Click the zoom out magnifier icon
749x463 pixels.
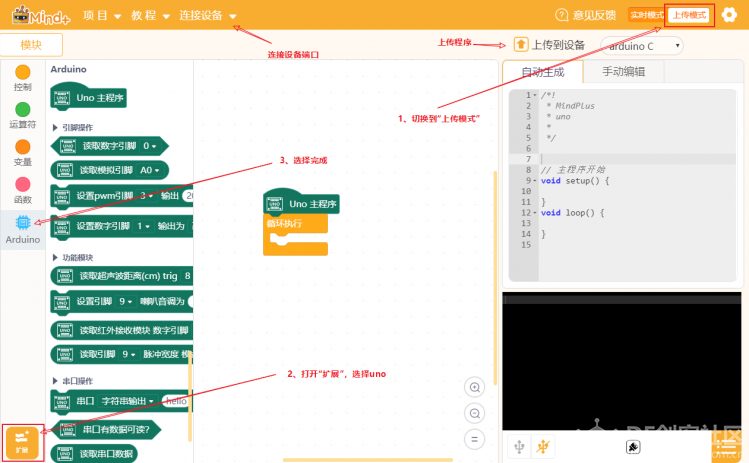(x=474, y=413)
